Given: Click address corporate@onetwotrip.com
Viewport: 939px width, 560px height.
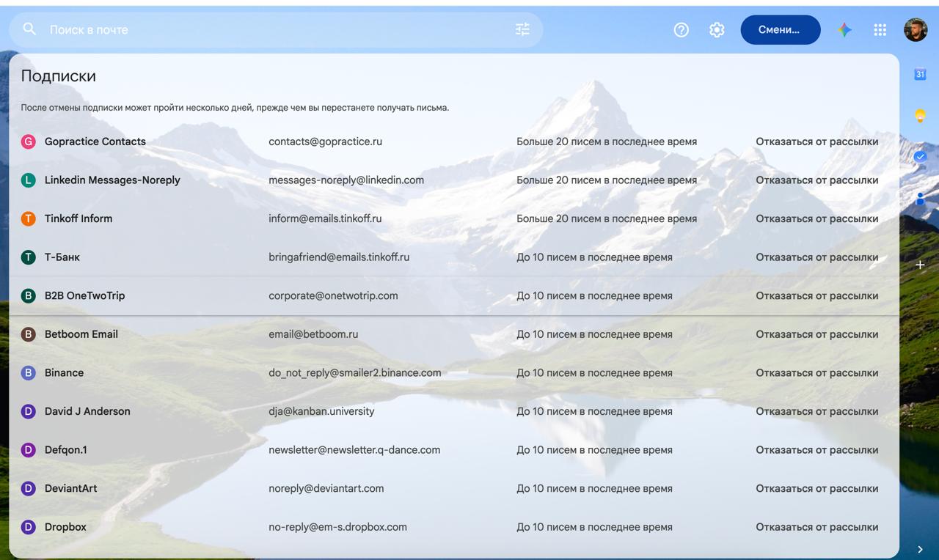Looking at the screenshot, I should 334,296.
